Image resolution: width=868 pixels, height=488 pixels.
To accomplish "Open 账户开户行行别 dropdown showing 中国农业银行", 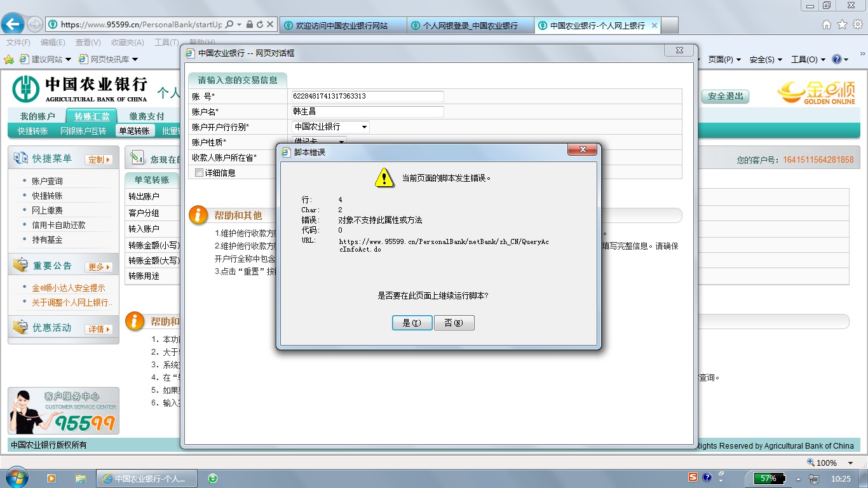I will coord(330,127).
